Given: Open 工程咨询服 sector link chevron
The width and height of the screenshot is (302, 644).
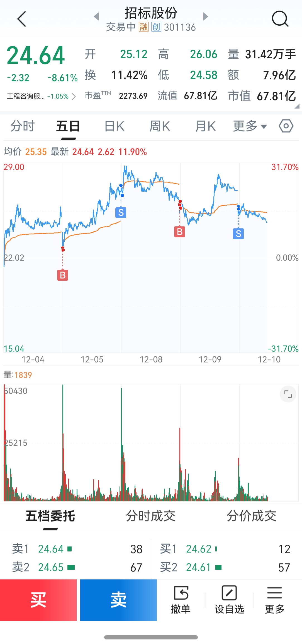Looking at the screenshot, I should coord(74,97).
